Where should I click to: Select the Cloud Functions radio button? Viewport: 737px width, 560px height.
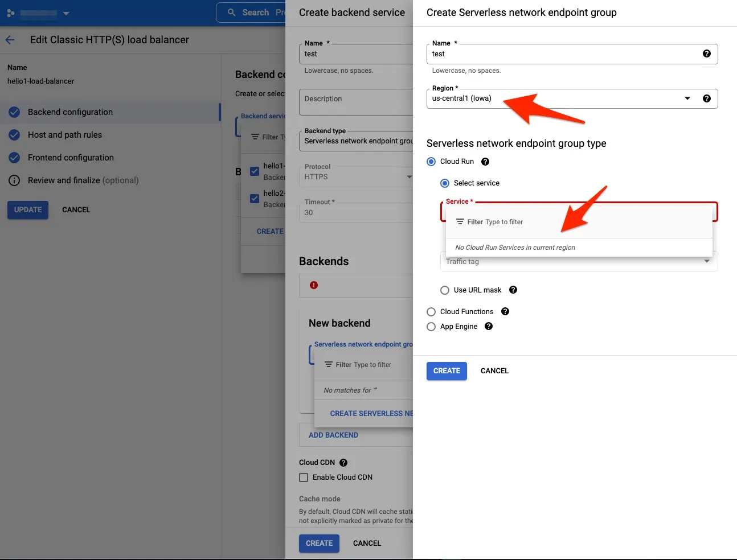click(431, 312)
